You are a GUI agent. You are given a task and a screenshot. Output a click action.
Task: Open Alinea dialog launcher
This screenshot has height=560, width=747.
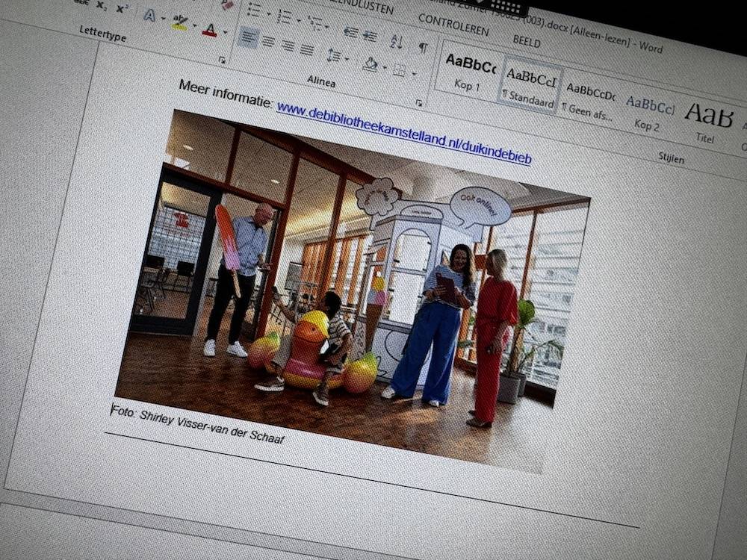[419, 102]
